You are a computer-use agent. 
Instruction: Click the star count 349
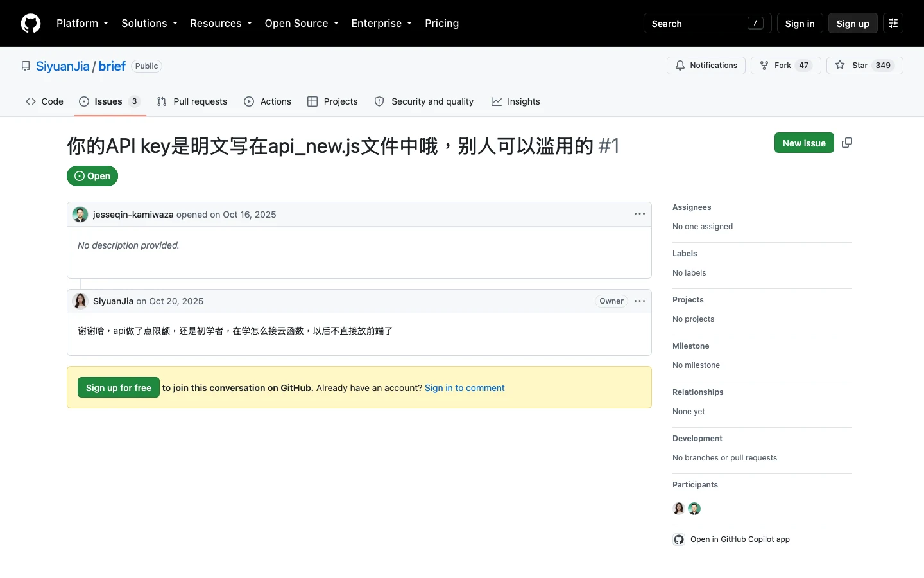pos(883,66)
